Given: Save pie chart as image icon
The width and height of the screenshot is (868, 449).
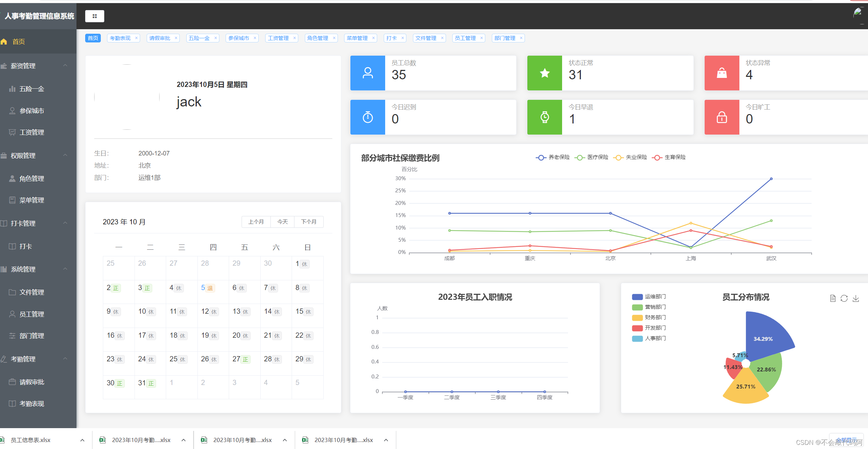Looking at the screenshot, I should pyautogui.click(x=856, y=298).
